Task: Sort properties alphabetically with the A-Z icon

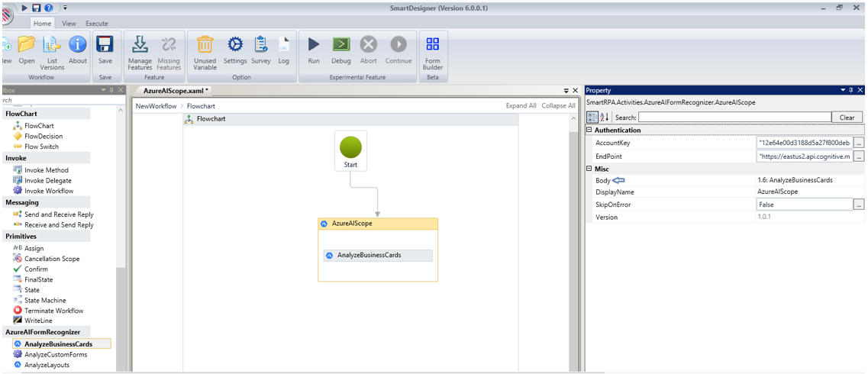Action: click(604, 117)
